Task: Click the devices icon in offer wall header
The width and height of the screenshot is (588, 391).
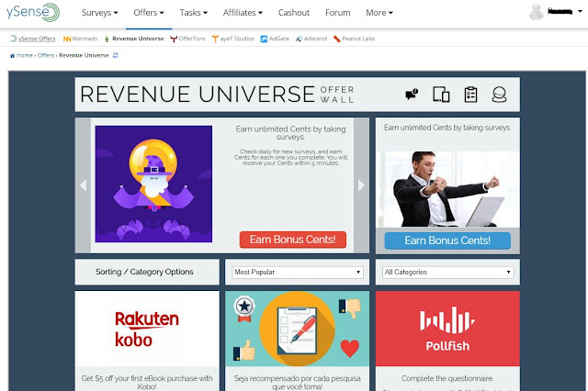Action: (x=441, y=94)
